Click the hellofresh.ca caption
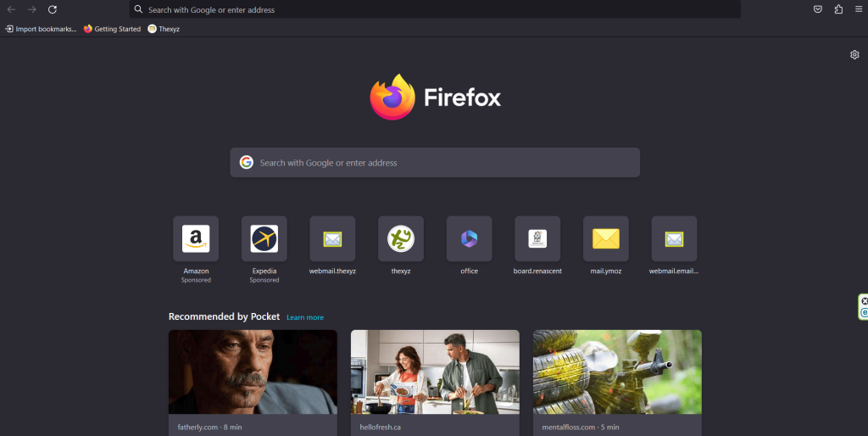 (x=381, y=428)
